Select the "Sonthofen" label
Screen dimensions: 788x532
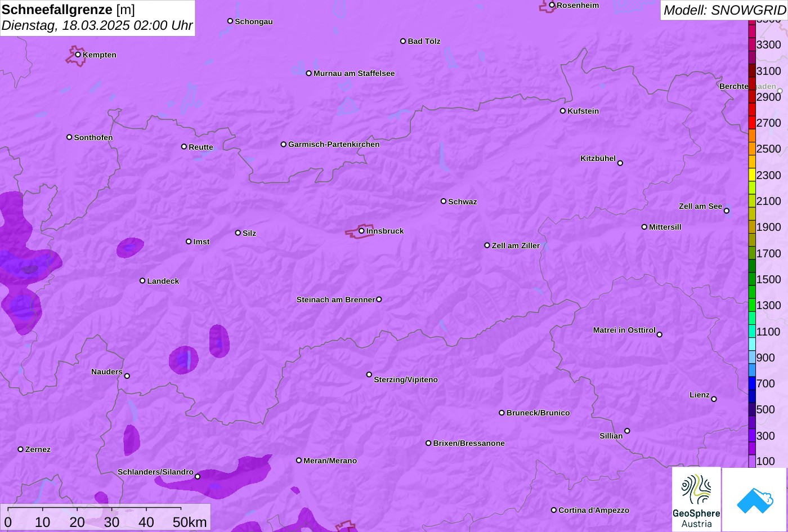(x=93, y=137)
